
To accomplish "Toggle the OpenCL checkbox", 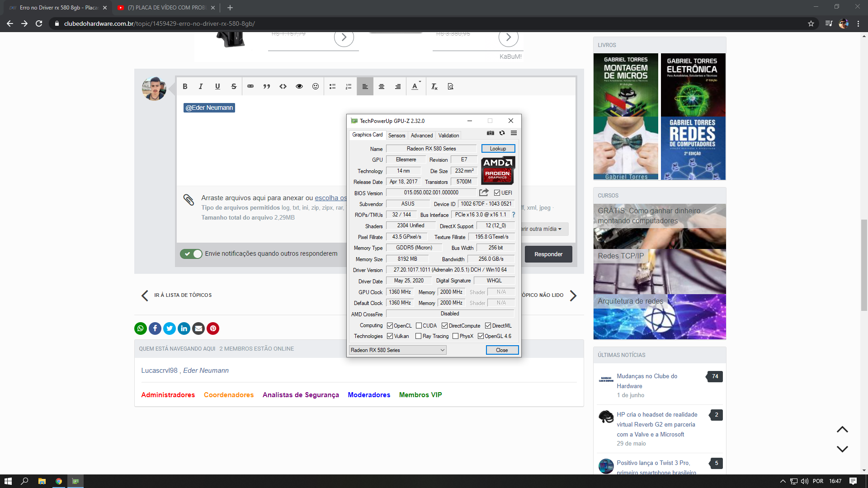I will pos(390,326).
